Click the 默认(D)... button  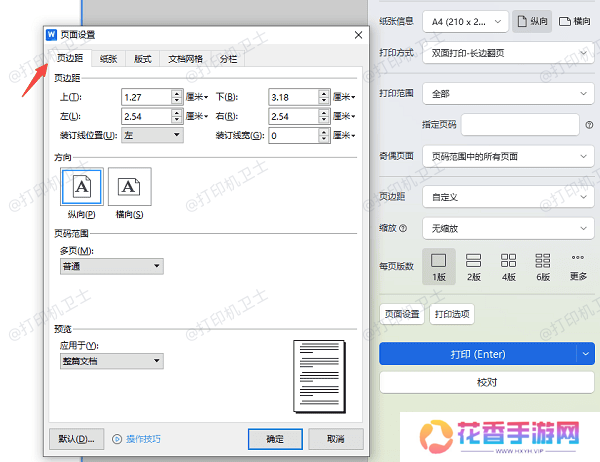[77, 439]
